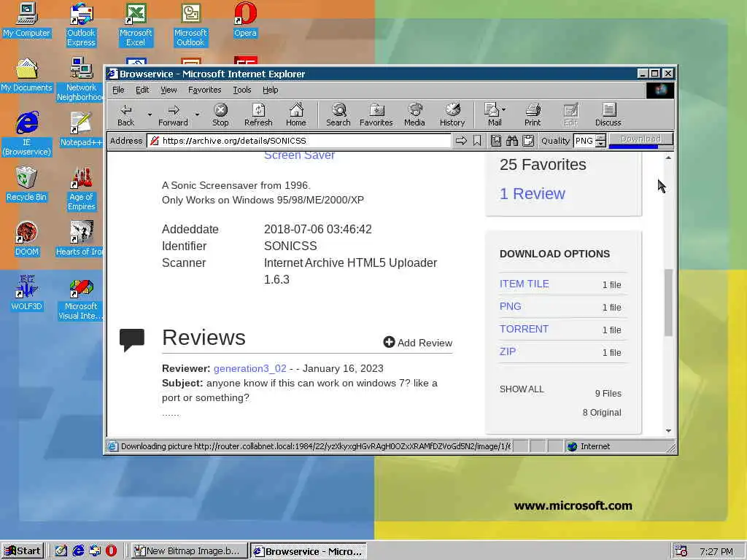Click the scrollbar down arrow

668,430
